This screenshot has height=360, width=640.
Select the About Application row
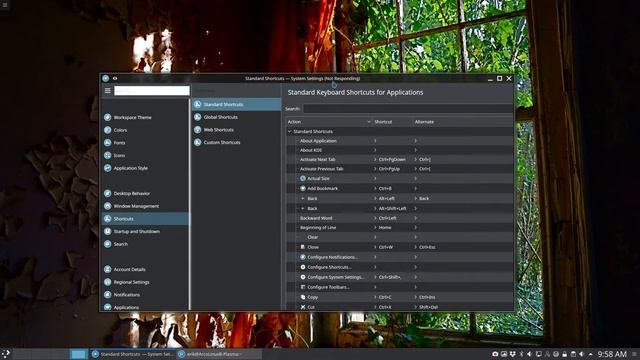[x=400, y=141]
